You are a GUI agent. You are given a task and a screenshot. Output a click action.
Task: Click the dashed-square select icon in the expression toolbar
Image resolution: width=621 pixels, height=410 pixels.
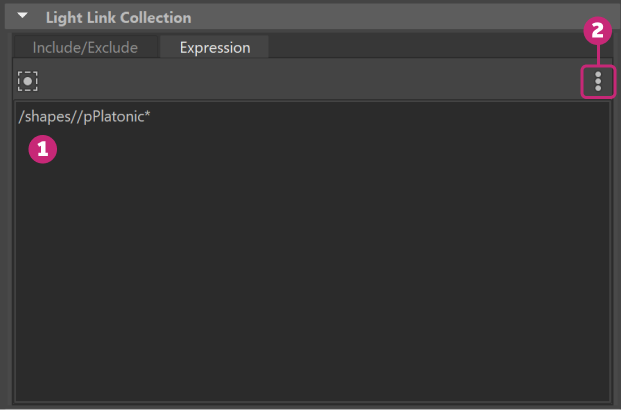[x=28, y=81]
